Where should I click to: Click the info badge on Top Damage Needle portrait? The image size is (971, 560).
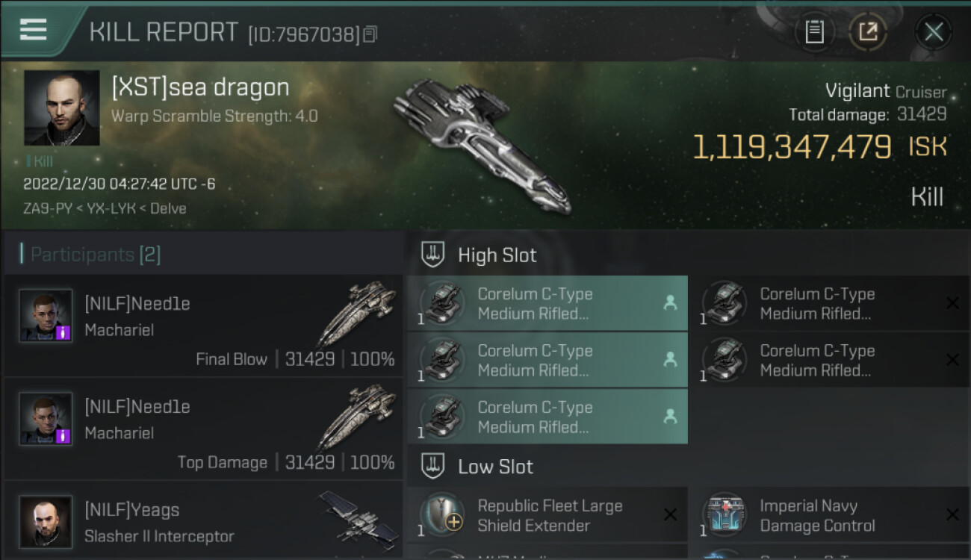click(x=63, y=435)
